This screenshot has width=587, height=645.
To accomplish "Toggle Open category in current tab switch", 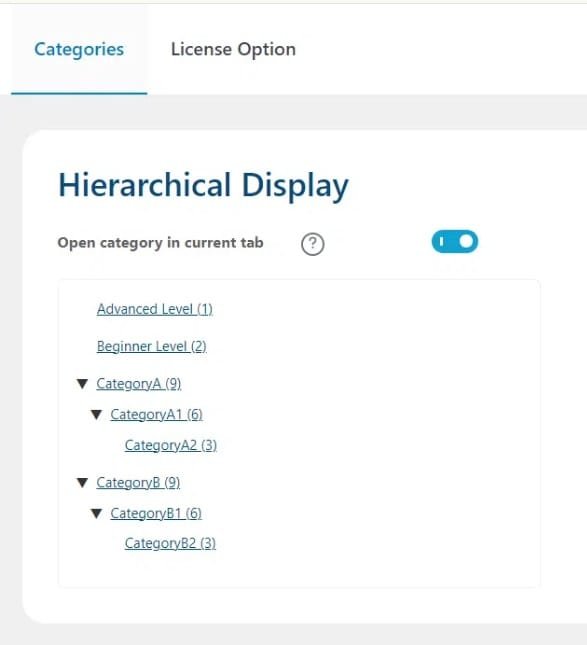I will pos(455,241).
